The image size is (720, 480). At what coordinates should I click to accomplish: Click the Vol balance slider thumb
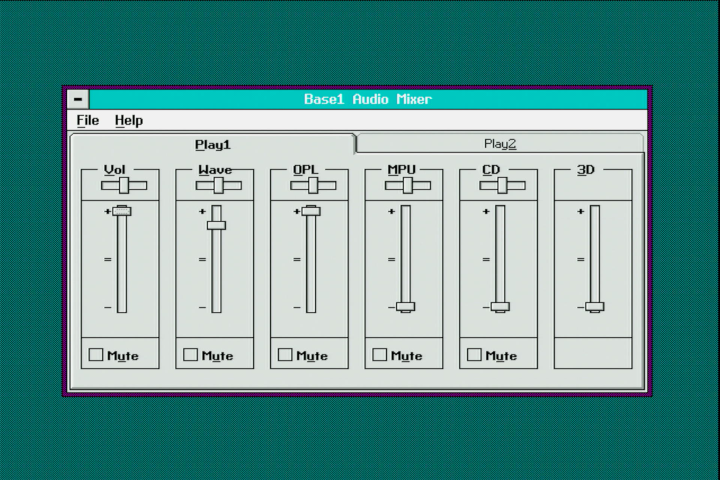(124, 185)
